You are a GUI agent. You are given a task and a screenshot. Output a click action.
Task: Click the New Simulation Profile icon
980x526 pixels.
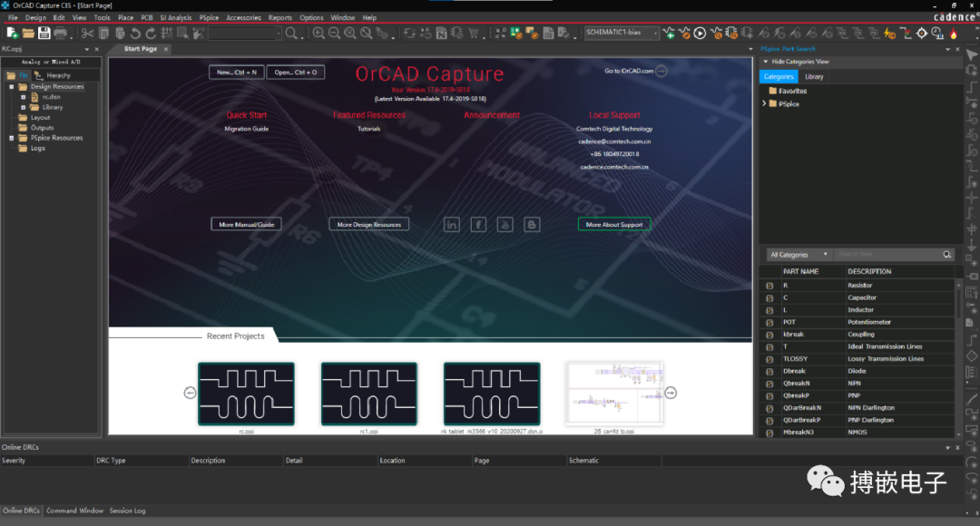point(669,34)
